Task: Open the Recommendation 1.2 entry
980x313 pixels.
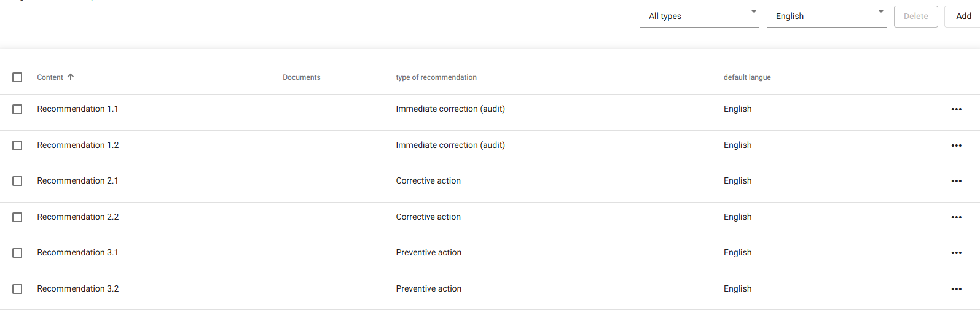Action: pos(77,145)
